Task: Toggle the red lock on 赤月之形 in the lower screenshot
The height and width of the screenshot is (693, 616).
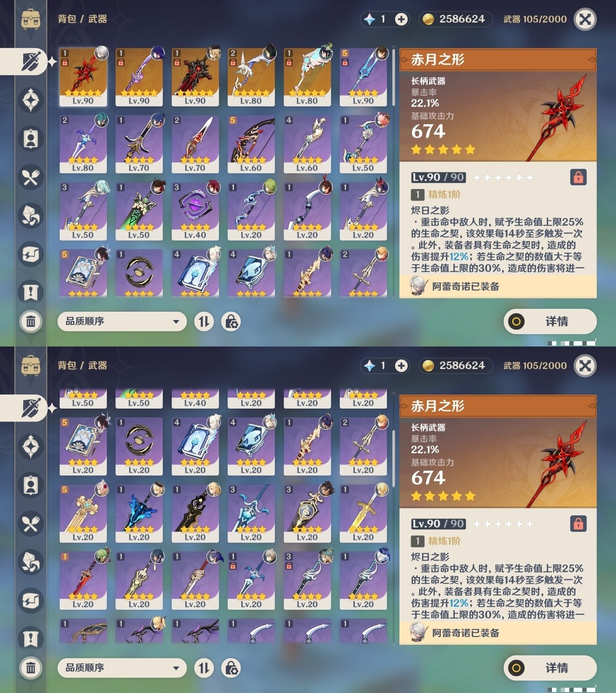Action: 578,524
